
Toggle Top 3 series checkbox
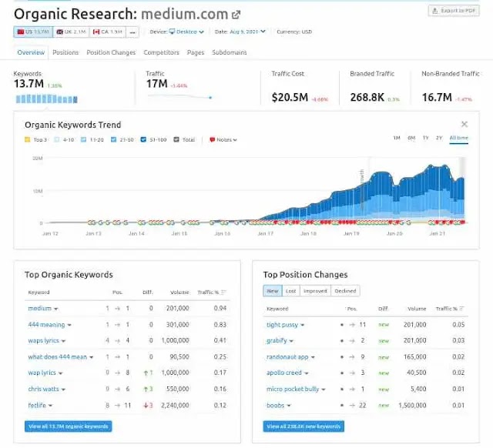[x=28, y=139]
